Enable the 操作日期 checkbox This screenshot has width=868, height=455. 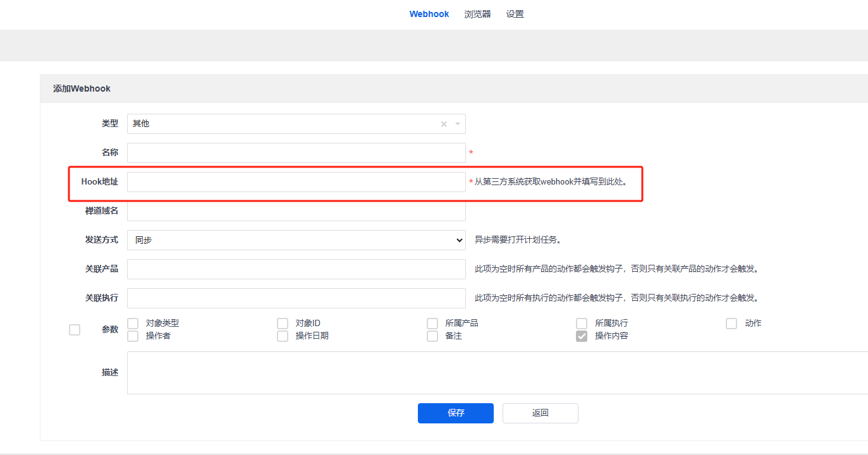coord(282,336)
